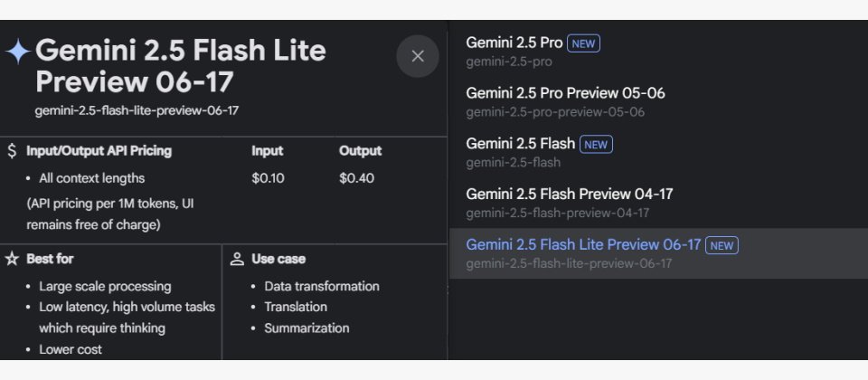This screenshot has width=868, height=380.
Task: Click the gemini-2.5-pro model ID text
Action: pos(509,62)
